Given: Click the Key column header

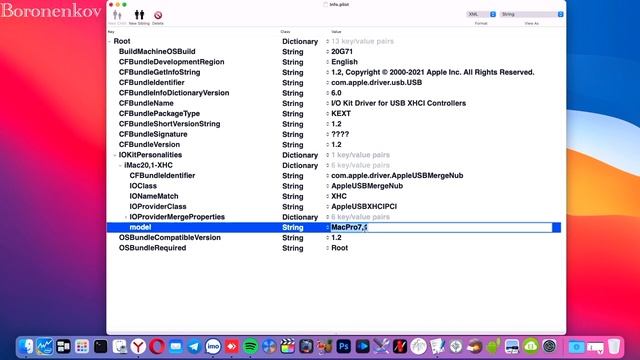Looking at the screenshot, I should [111, 32].
